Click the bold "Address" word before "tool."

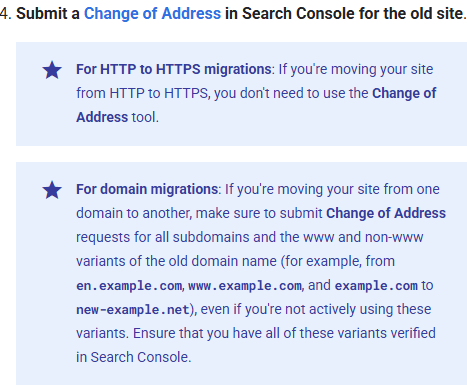pyautogui.click(x=102, y=117)
